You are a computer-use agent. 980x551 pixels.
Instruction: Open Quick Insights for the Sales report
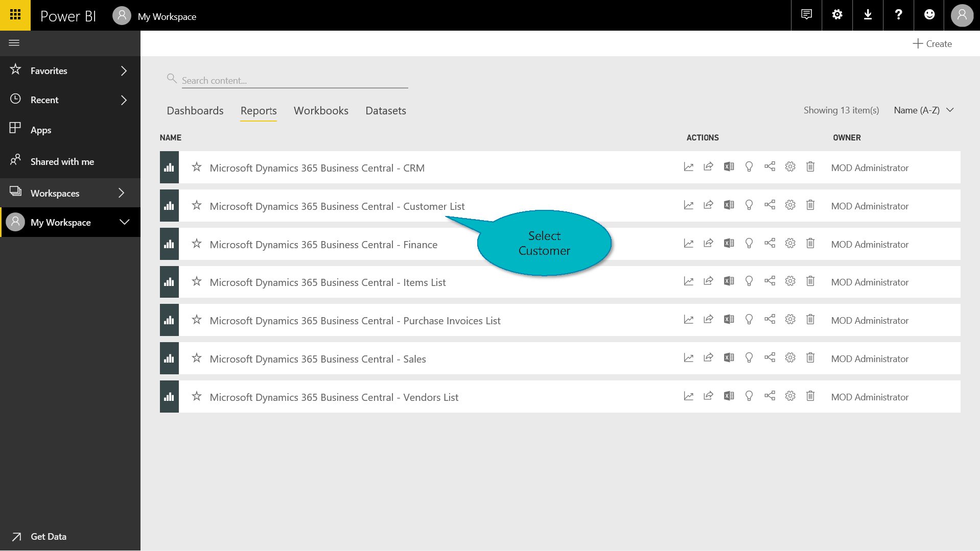[749, 358]
